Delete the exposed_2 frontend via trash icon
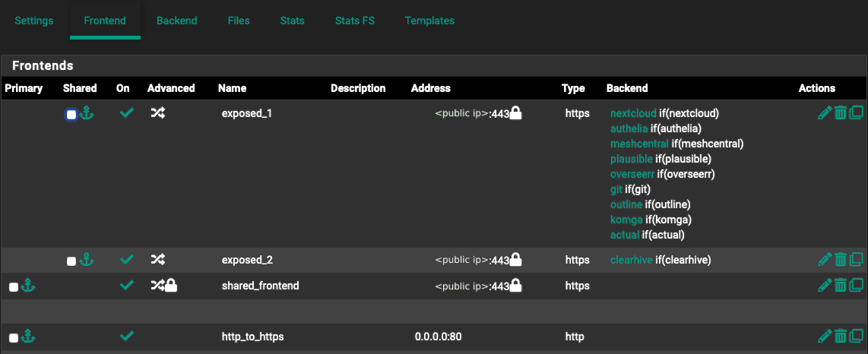The width and height of the screenshot is (868, 354). [x=841, y=260]
